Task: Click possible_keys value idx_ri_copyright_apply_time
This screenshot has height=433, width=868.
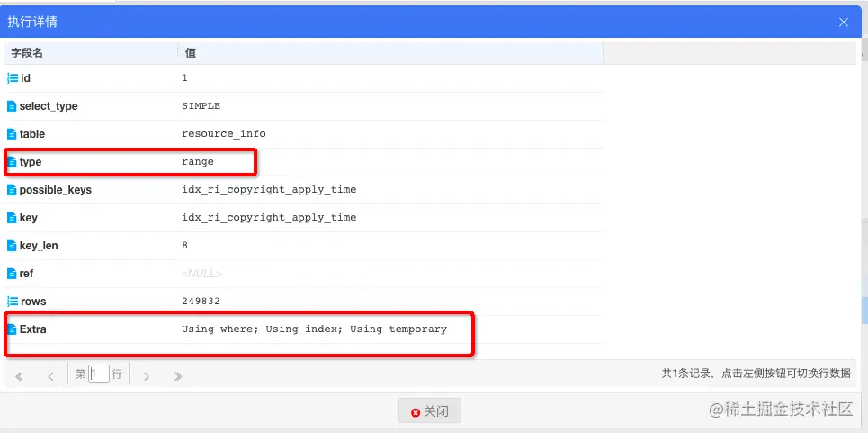Action: tap(269, 189)
